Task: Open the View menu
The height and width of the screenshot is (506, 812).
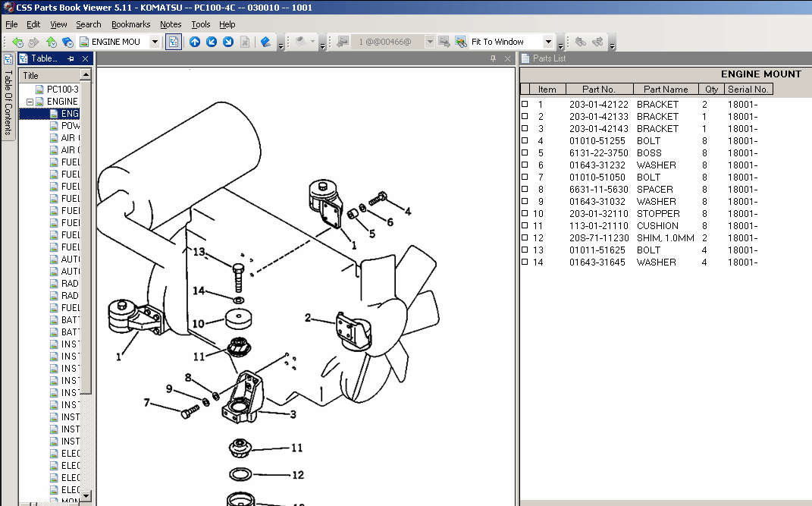Action: click(58, 24)
